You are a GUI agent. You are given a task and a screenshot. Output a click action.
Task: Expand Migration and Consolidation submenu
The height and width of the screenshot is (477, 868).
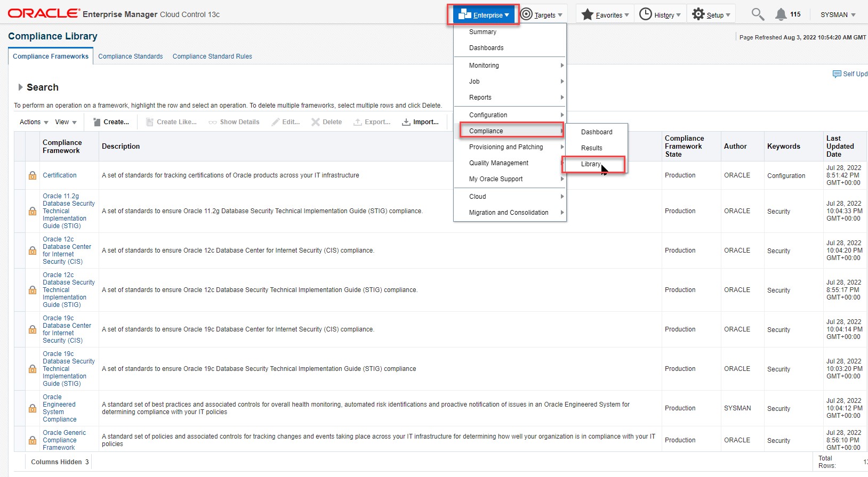(510, 213)
